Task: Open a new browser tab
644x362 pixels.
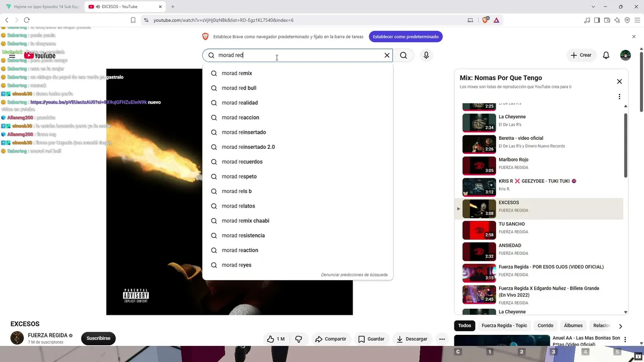Action: tap(173, 7)
